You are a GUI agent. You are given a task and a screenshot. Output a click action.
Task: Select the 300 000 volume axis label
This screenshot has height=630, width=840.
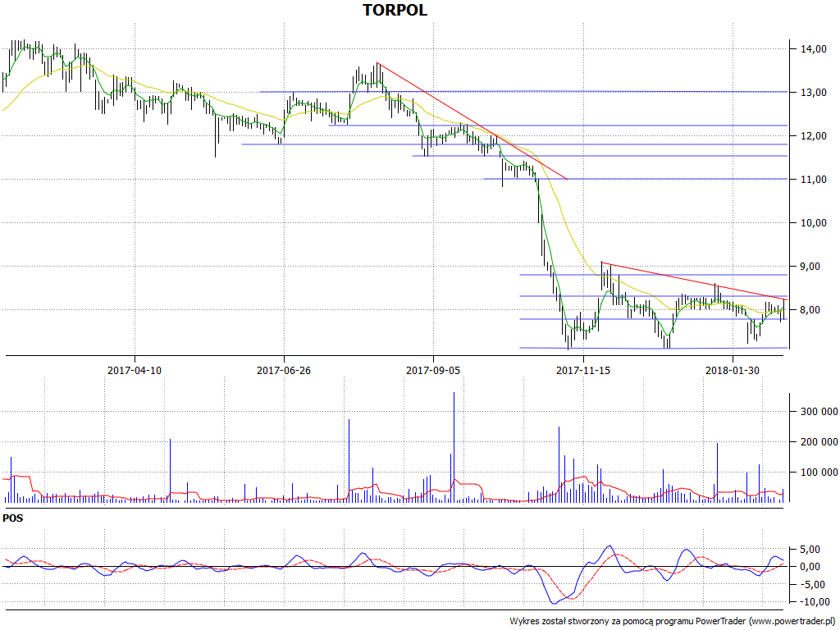click(x=819, y=412)
